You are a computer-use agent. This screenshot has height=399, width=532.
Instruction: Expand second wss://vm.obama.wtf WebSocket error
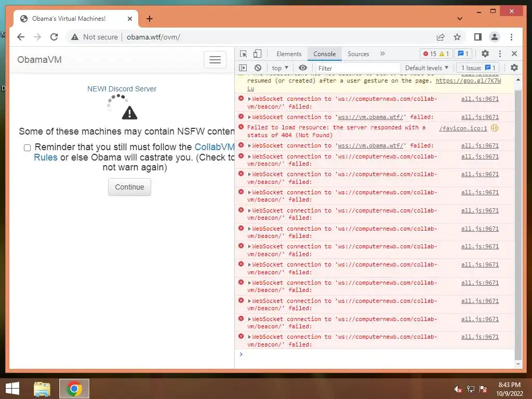249,145
